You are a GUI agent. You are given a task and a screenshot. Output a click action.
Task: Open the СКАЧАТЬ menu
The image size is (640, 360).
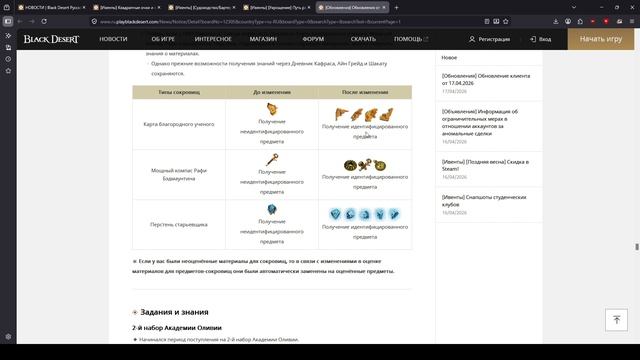tap(363, 39)
